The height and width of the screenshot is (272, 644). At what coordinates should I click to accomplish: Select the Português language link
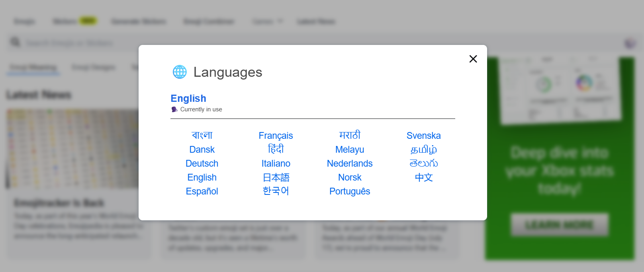[350, 191]
